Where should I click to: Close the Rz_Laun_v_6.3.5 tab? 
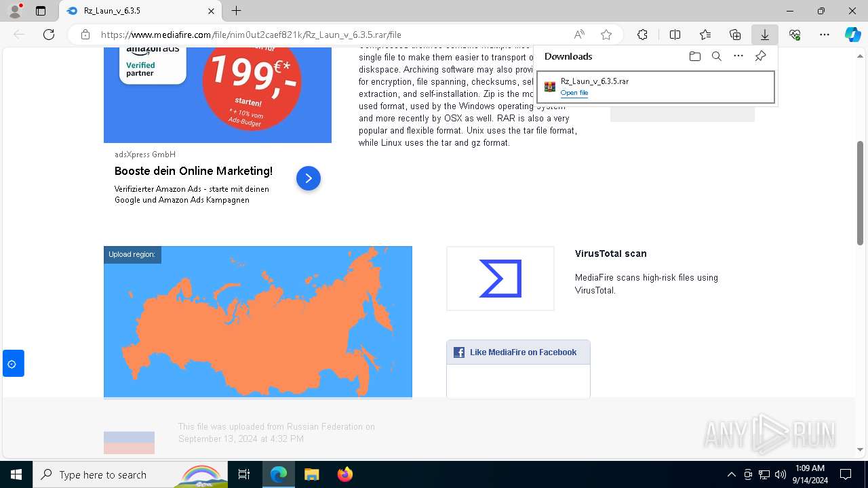click(211, 11)
